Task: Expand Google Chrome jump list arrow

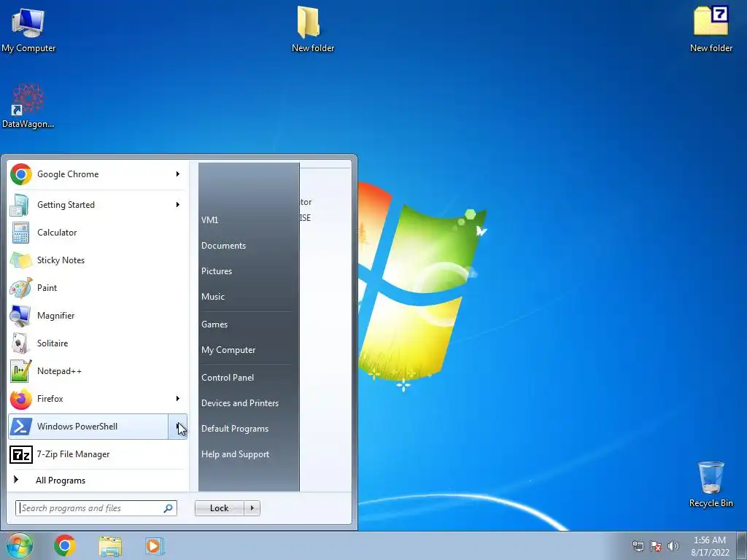Action: 178,174
